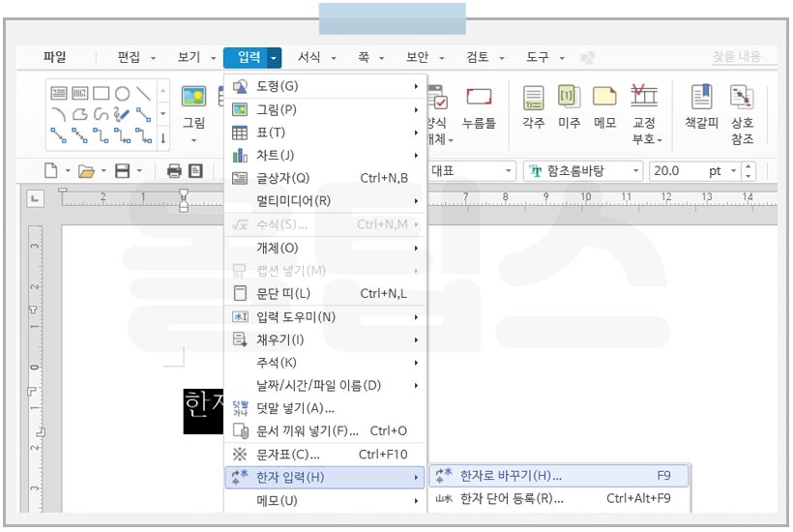The image size is (793, 532).
Task: Click the print icon
Action: pos(174,171)
